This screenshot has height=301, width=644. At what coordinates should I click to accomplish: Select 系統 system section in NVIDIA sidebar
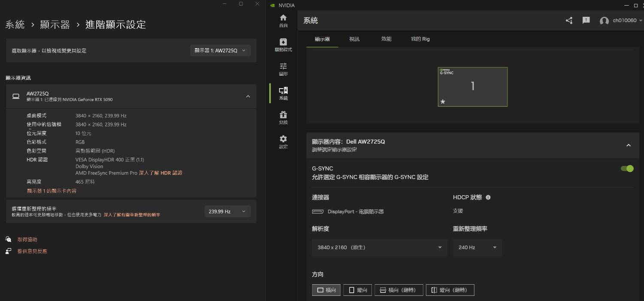point(283,93)
